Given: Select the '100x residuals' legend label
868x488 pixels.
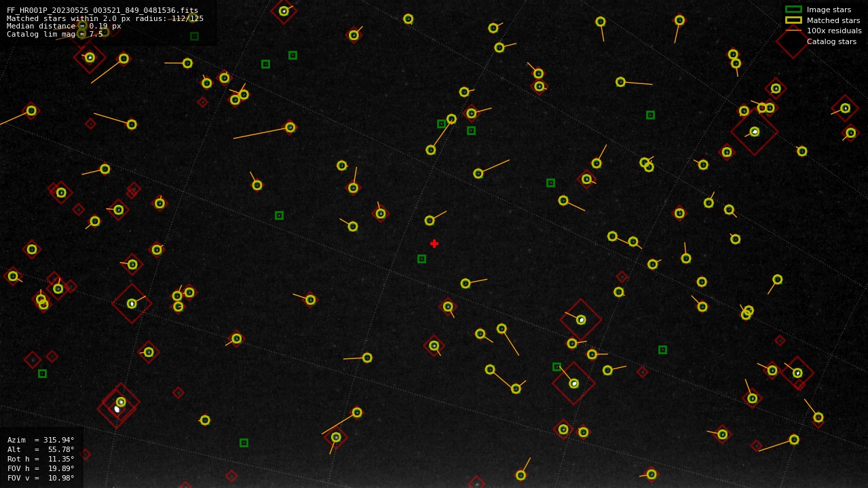Looking at the screenshot, I should point(834,31).
